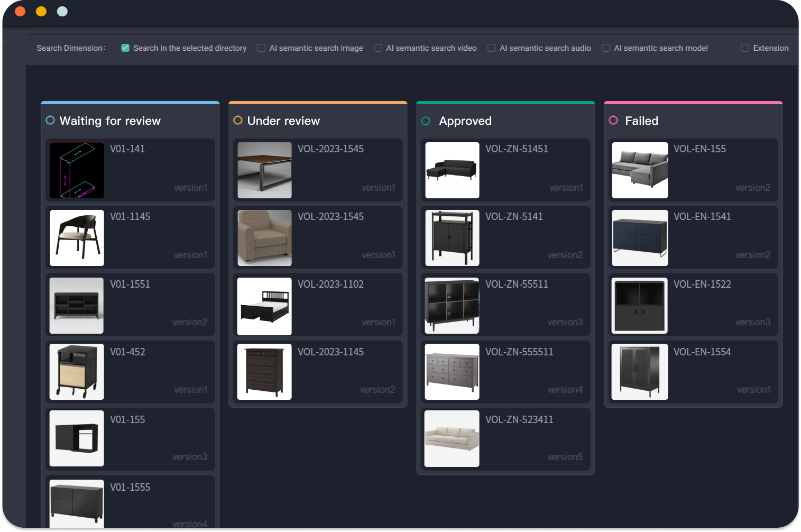The image size is (801, 532).
Task: Open the coffee table thumbnail in Under review
Action: [264, 170]
